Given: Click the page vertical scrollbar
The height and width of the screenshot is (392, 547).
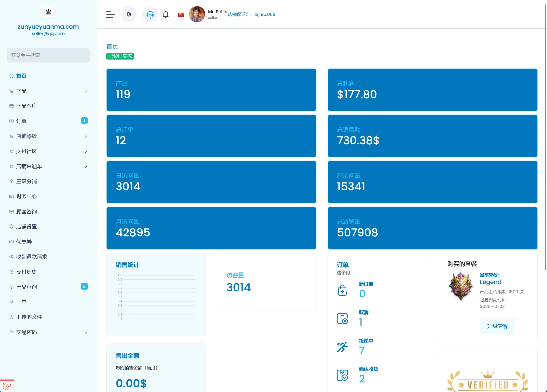Looking at the screenshot, I should [546, 137].
